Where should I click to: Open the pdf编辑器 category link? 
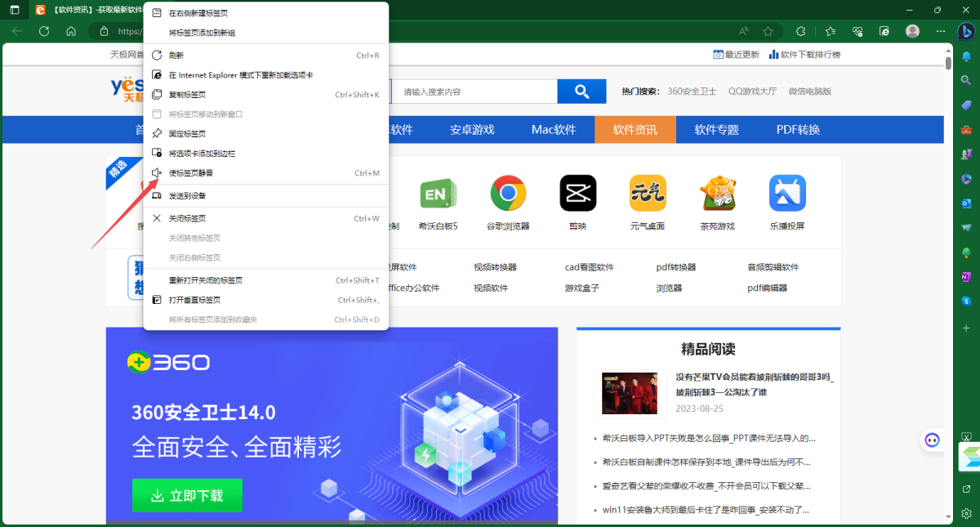(768, 288)
